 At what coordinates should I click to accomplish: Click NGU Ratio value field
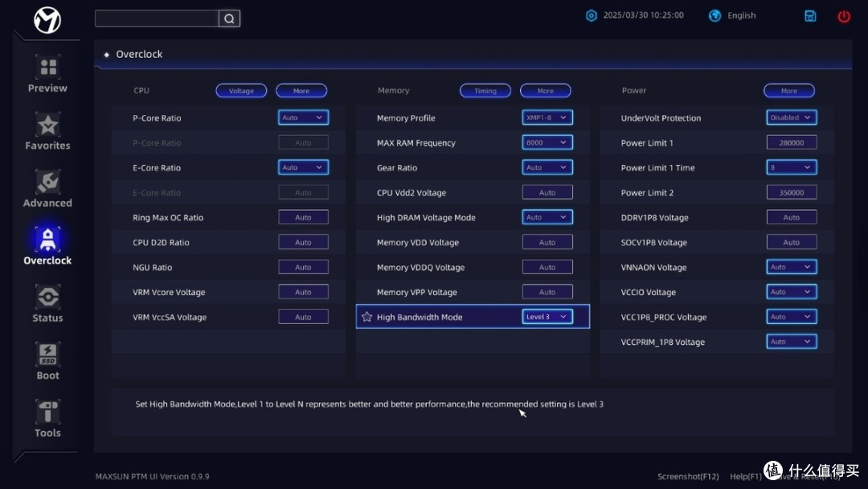[x=303, y=267]
